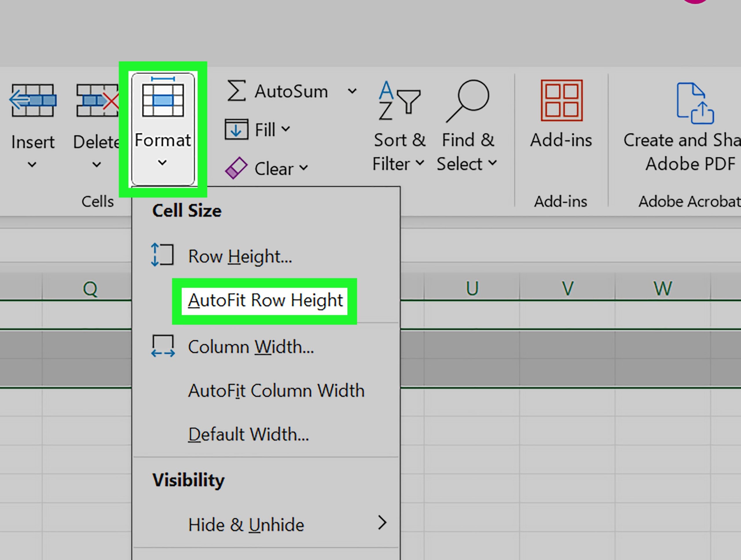Expand the Clear dropdown chevron

[x=304, y=168]
